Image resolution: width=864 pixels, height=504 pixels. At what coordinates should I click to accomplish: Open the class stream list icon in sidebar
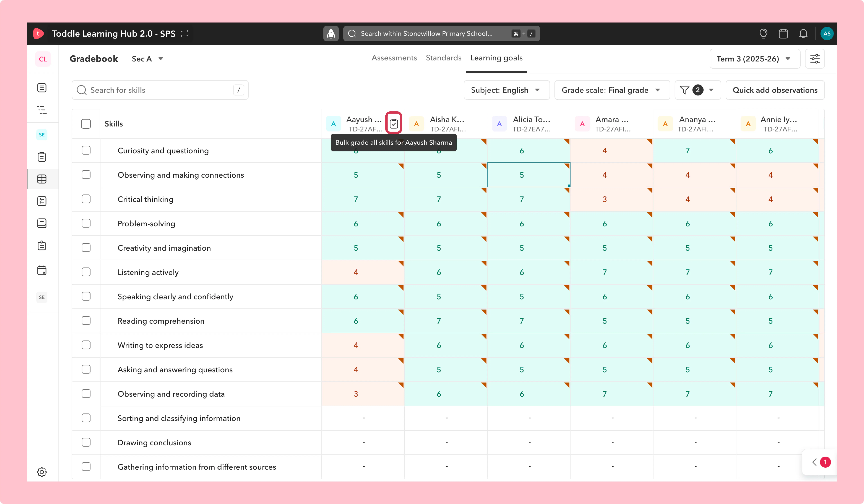[x=42, y=88]
